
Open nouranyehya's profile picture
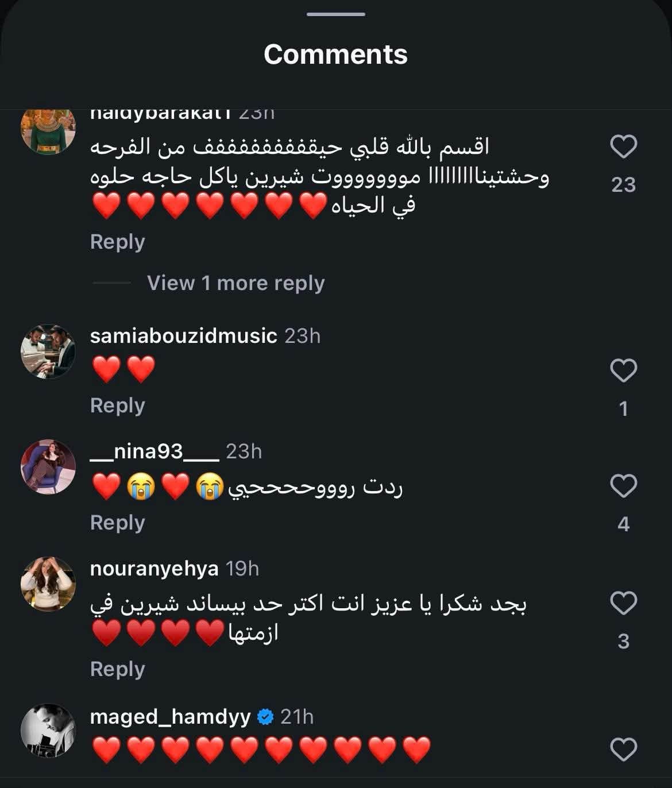click(x=48, y=584)
